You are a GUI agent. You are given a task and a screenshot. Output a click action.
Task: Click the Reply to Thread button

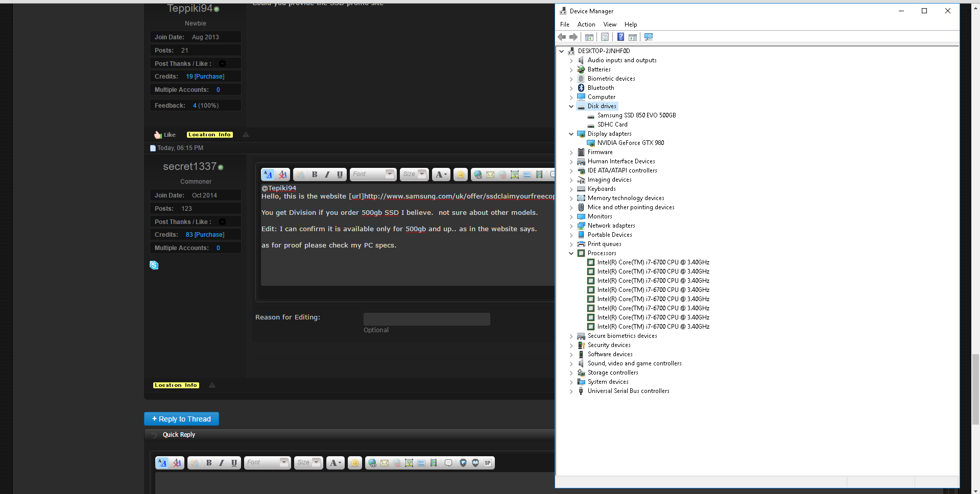181,419
